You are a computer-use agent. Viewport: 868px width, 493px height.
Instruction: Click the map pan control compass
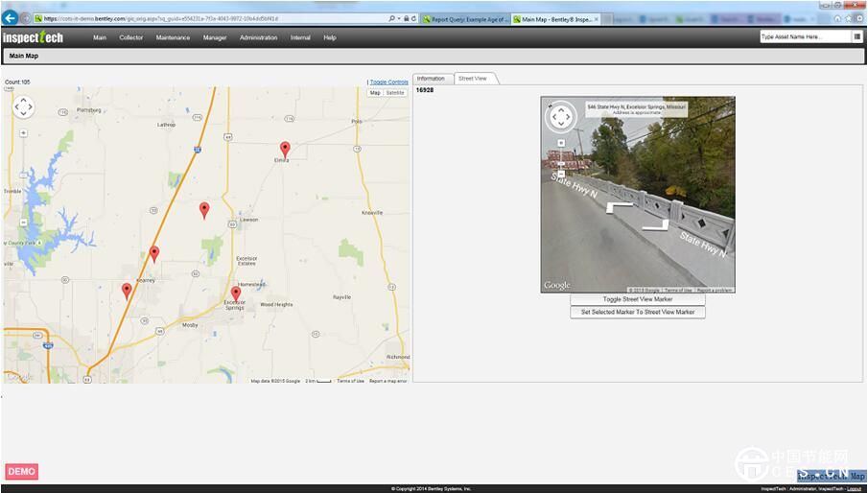pyautogui.click(x=23, y=106)
